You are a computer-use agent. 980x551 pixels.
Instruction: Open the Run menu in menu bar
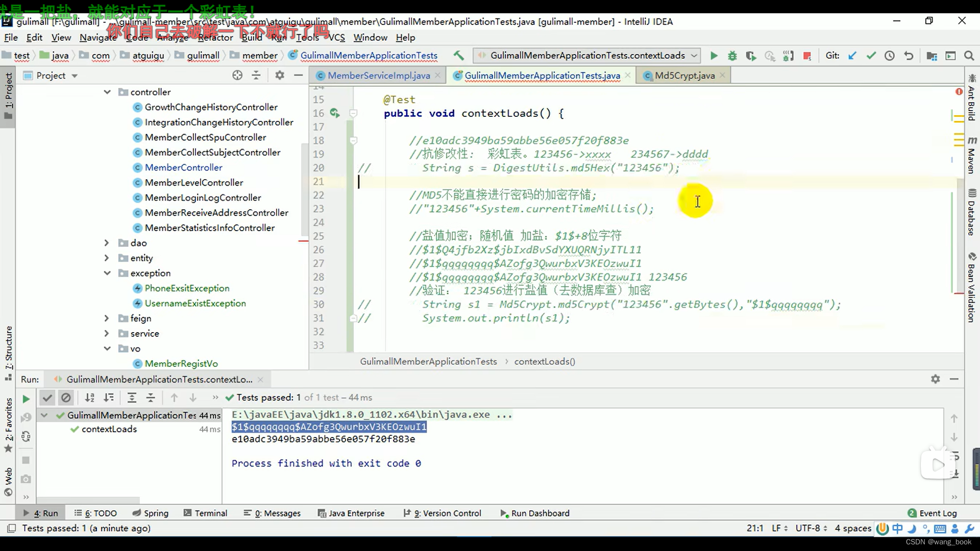(278, 37)
